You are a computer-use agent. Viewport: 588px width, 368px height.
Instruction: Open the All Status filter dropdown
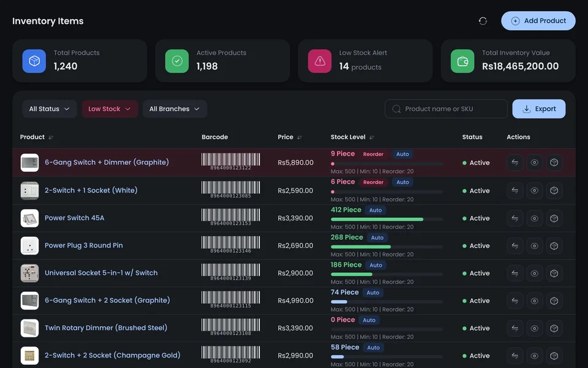pos(50,109)
